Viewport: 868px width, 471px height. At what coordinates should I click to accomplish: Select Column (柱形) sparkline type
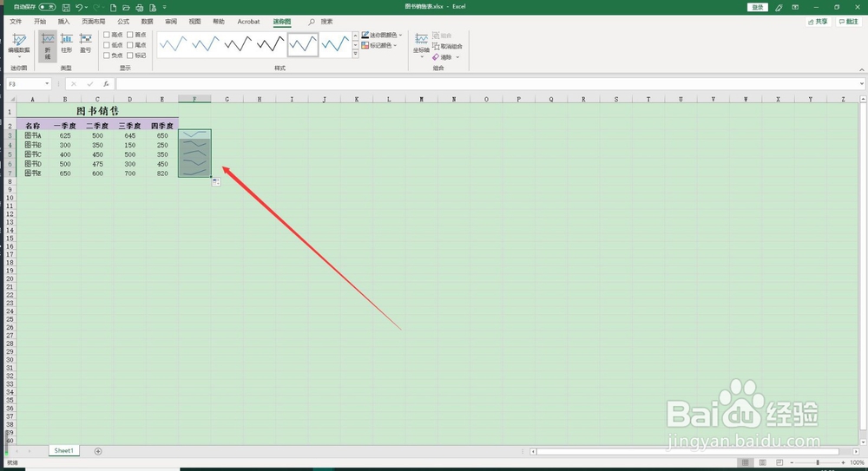tap(67, 43)
